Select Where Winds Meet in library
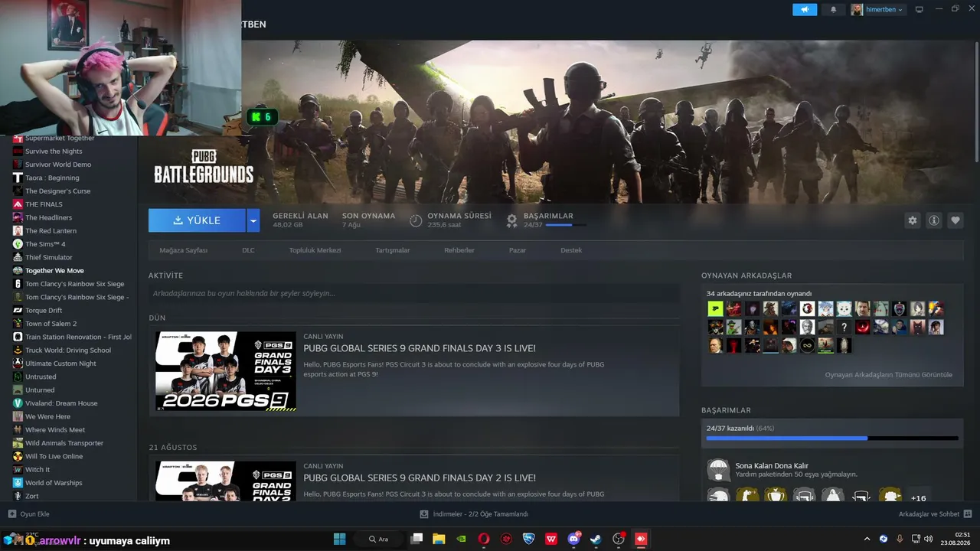Viewport: 980px width, 551px height. click(x=55, y=430)
